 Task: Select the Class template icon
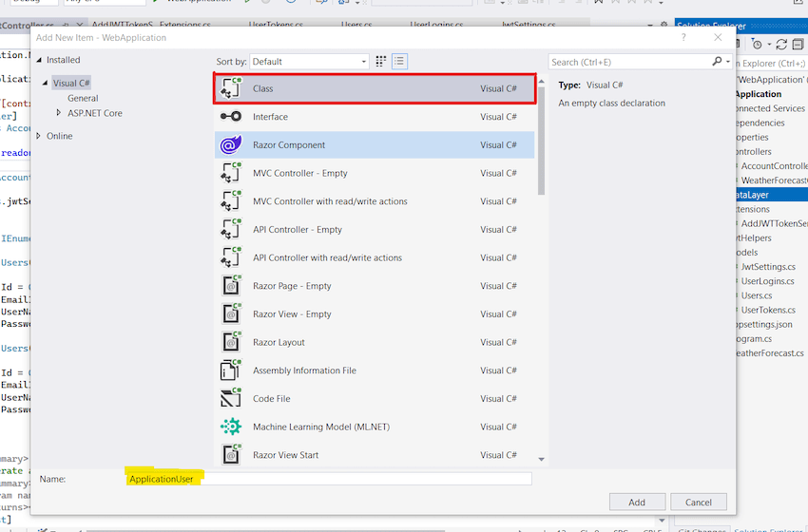[231, 88]
